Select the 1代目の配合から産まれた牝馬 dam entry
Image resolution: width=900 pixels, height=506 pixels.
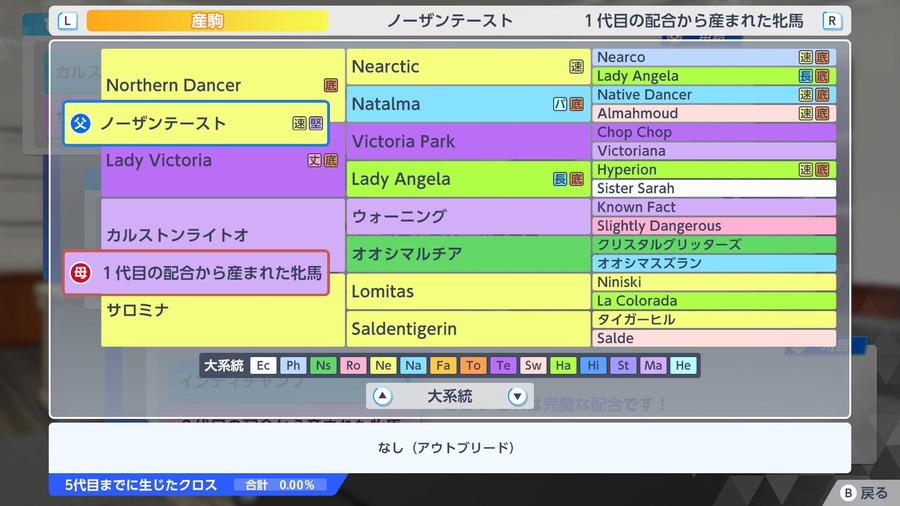point(196,273)
